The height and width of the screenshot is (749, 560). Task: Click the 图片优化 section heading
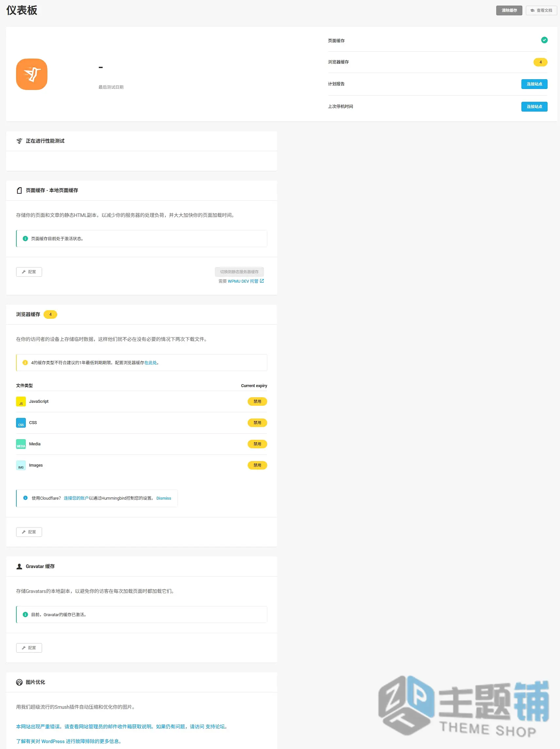tap(36, 682)
